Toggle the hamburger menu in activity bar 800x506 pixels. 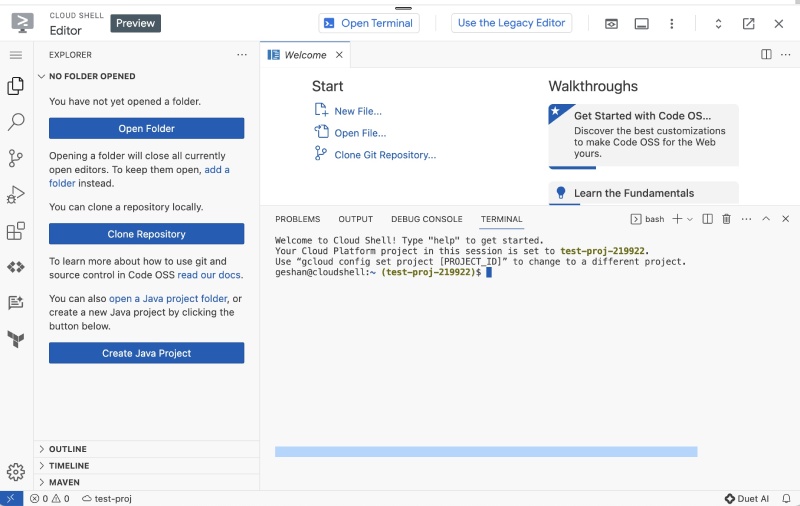(x=16, y=55)
